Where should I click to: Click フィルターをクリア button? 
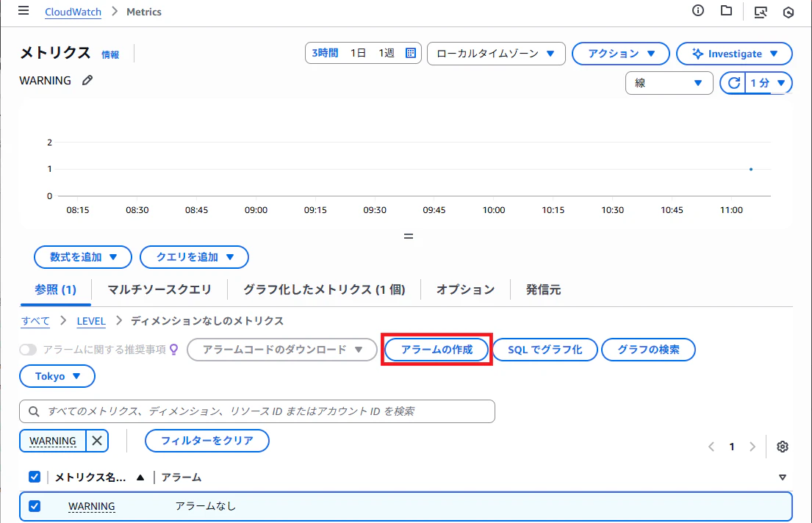(207, 441)
